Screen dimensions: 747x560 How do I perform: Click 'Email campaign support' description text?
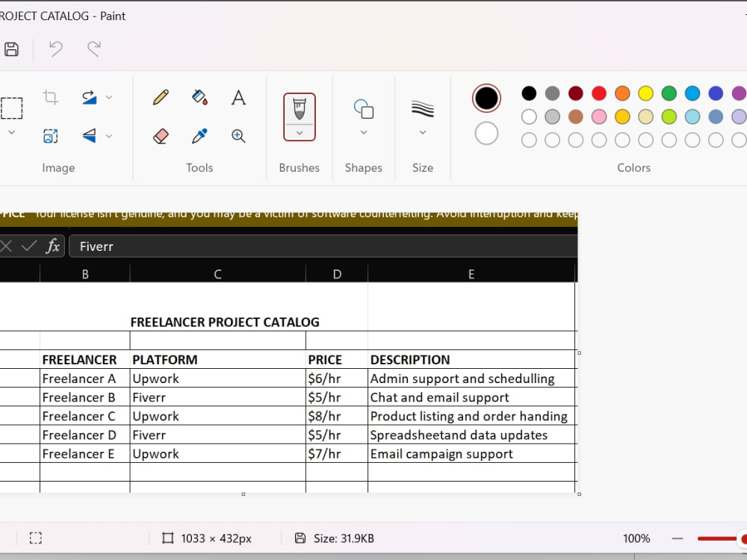click(441, 454)
